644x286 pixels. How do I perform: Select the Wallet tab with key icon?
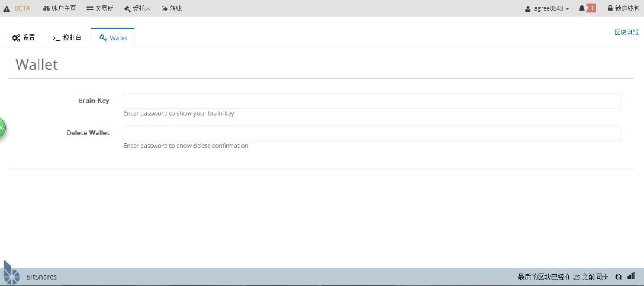click(x=113, y=37)
